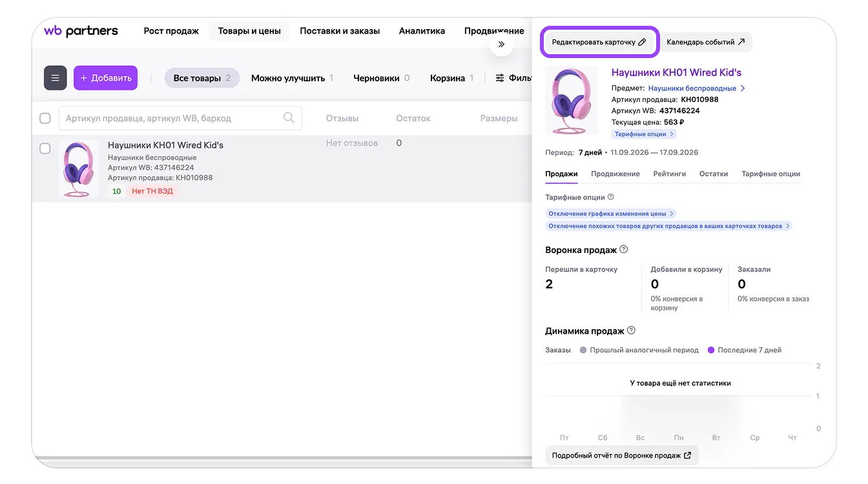Open the Рост продаж menu
868x484 pixels.
pos(171,31)
